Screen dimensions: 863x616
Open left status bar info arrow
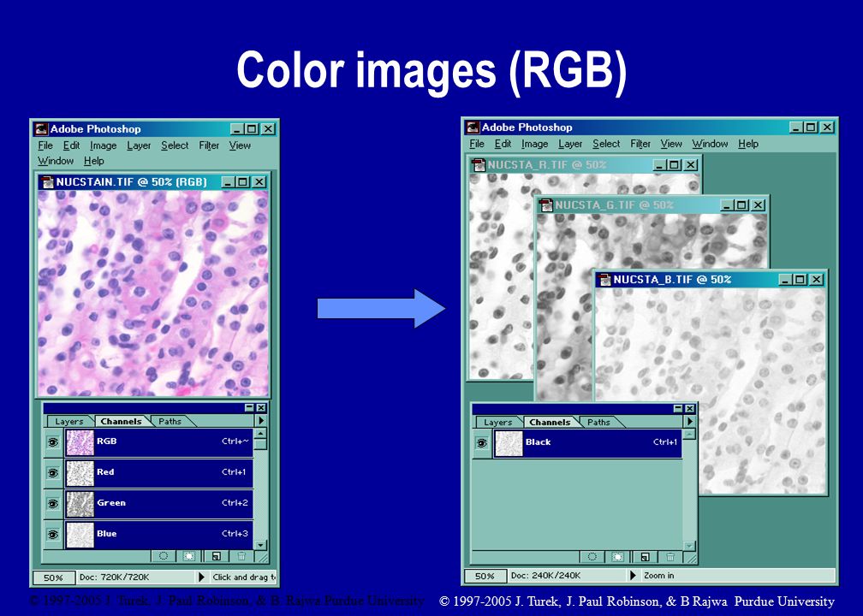tap(201, 577)
